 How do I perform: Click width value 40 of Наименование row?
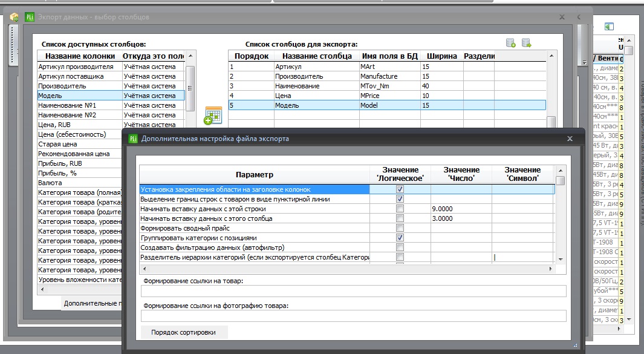(442, 86)
